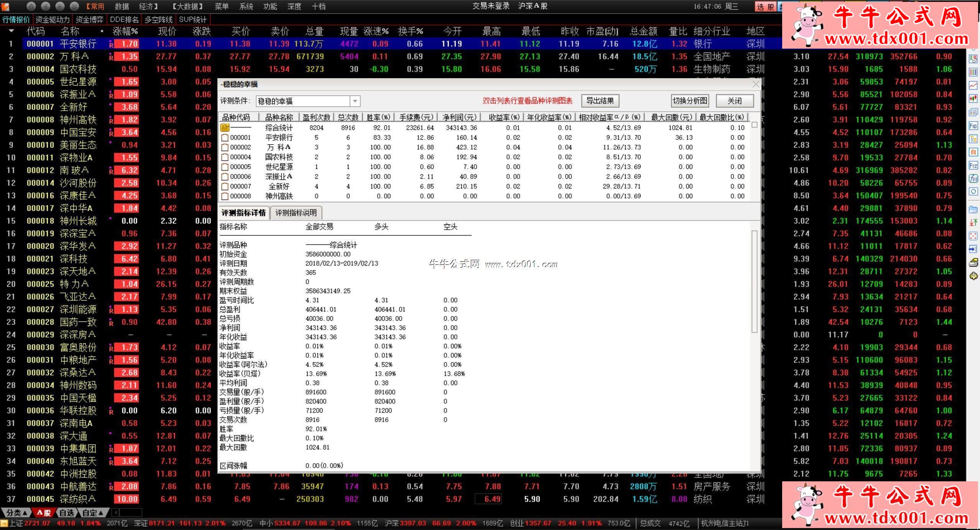The height and width of the screenshot is (530, 980).
Task: Click the blue arrow import sidebar icon
Action: click(x=973, y=249)
